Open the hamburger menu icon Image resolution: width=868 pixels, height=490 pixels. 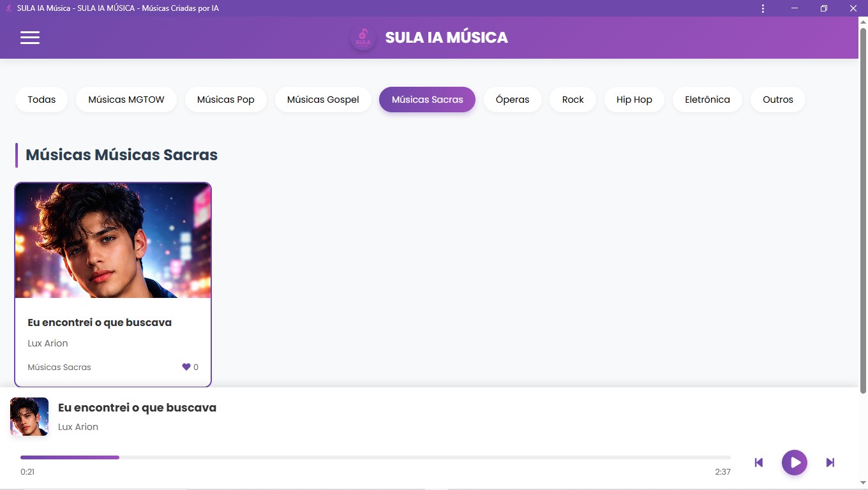coord(30,38)
